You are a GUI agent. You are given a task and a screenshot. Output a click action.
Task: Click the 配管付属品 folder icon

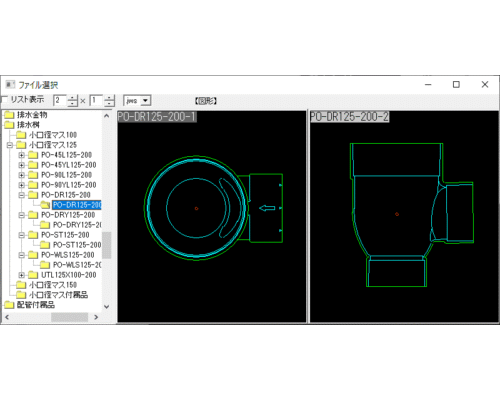point(9,305)
